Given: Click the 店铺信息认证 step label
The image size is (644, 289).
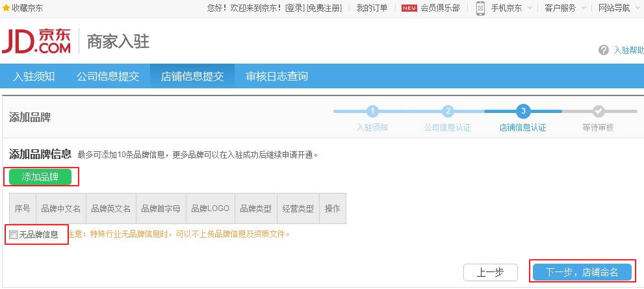Looking at the screenshot, I should [523, 128].
